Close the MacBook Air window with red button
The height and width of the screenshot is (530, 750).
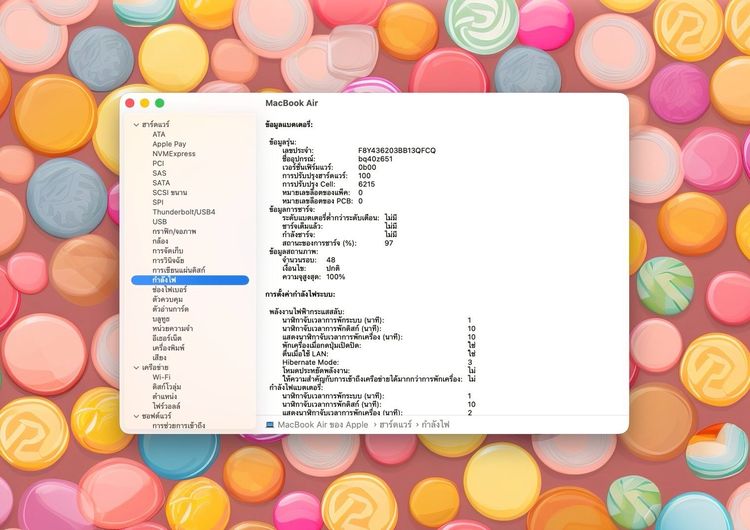[130, 103]
